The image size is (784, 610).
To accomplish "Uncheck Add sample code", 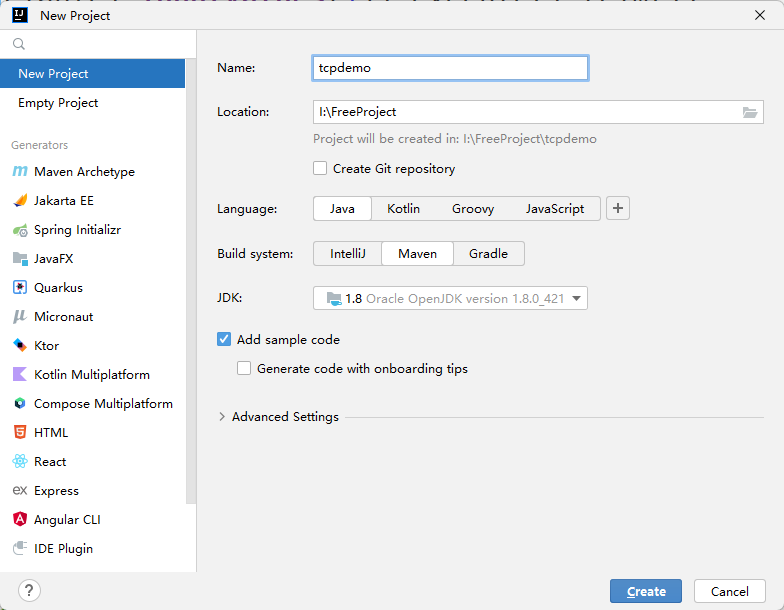I will [x=224, y=340].
